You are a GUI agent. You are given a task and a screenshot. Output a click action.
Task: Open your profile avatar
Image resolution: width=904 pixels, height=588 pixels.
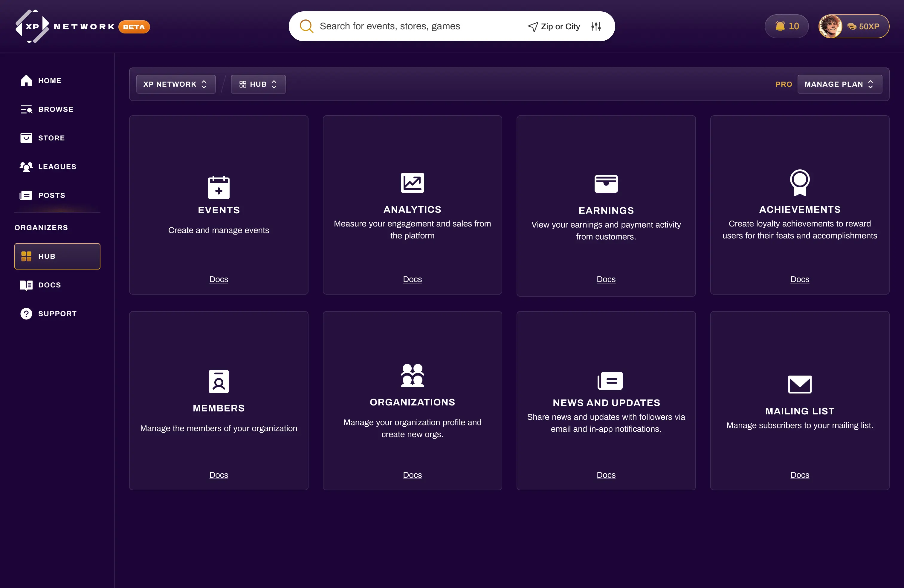(x=830, y=26)
